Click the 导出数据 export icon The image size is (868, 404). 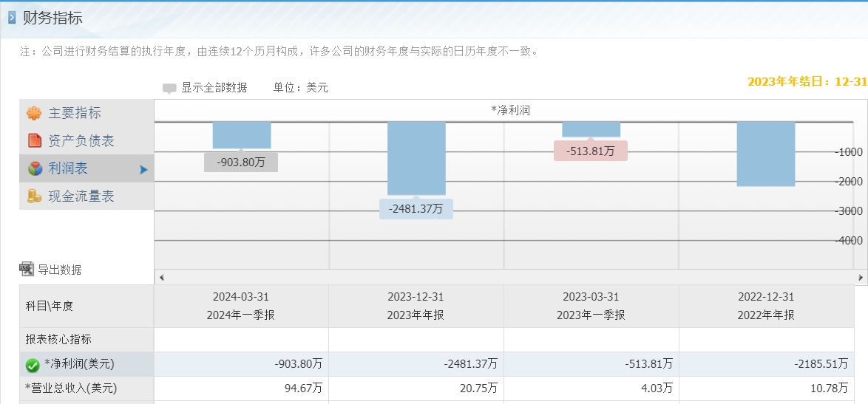pyautogui.click(x=27, y=269)
